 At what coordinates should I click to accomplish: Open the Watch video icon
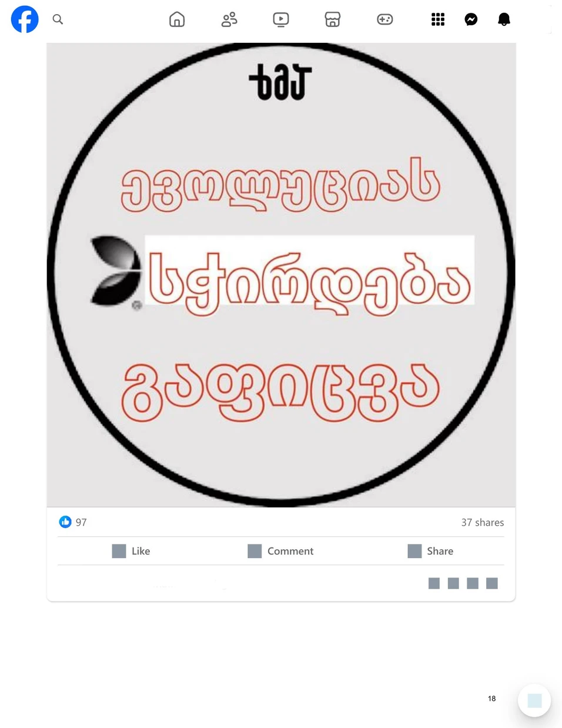[x=281, y=19]
